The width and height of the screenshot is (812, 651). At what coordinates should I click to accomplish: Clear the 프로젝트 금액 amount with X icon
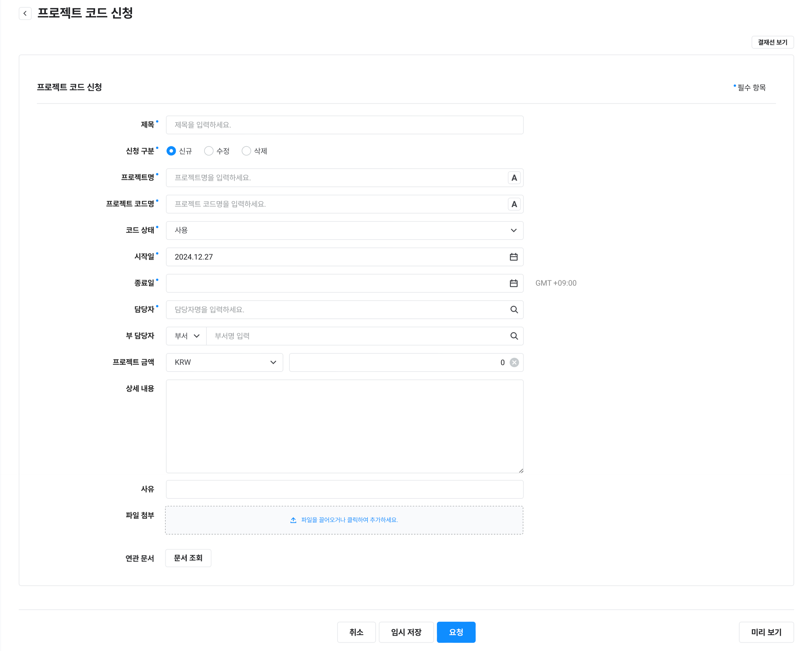pos(514,362)
